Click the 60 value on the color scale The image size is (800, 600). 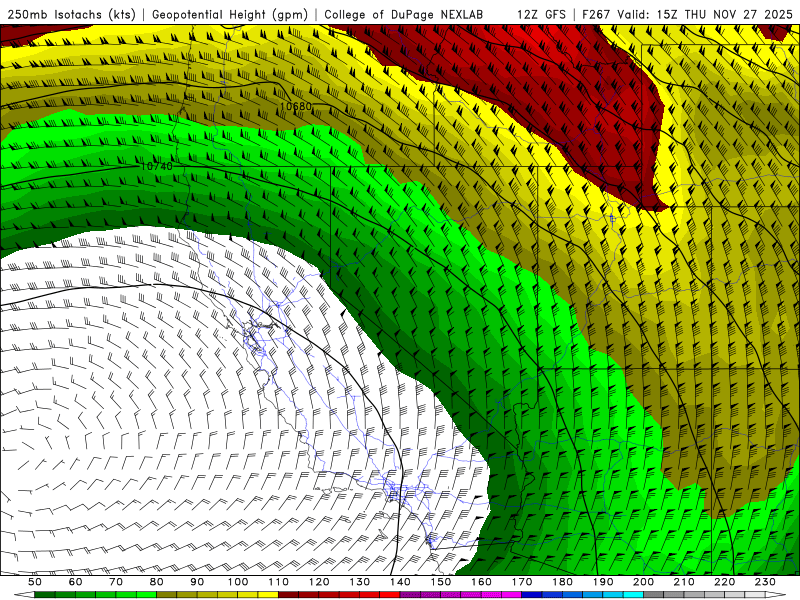click(x=75, y=582)
